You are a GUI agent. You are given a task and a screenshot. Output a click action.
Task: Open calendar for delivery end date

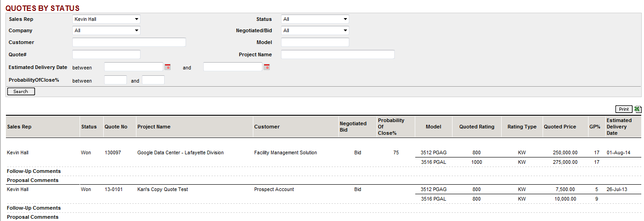click(267, 67)
